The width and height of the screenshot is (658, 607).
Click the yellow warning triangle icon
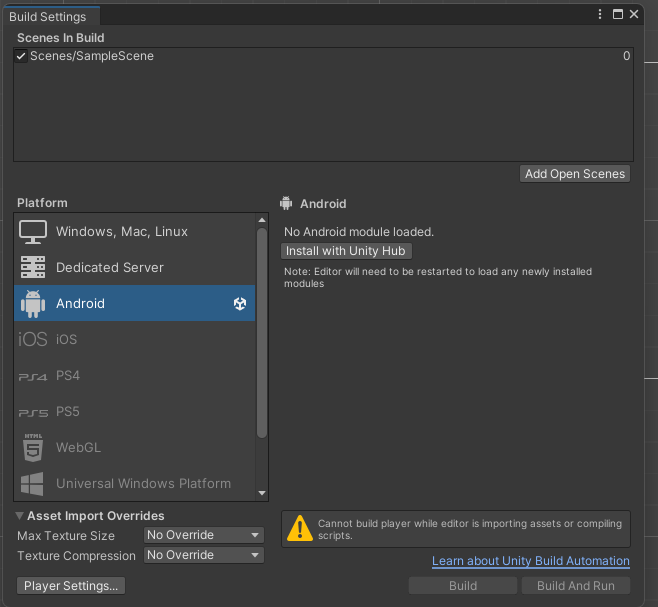[300, 529]
